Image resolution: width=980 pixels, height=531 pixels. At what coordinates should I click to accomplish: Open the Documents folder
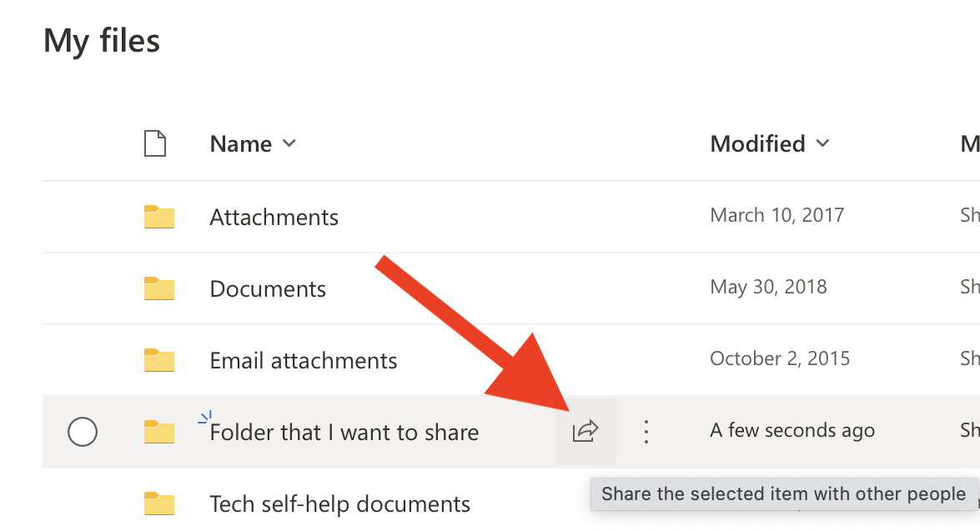268,289
